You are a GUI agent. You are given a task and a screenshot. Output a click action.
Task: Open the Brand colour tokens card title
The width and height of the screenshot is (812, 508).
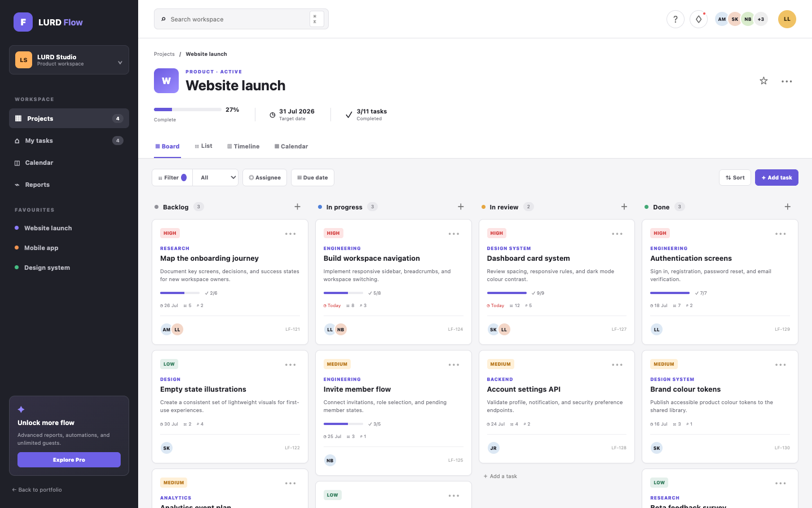[x=685, y=389]
